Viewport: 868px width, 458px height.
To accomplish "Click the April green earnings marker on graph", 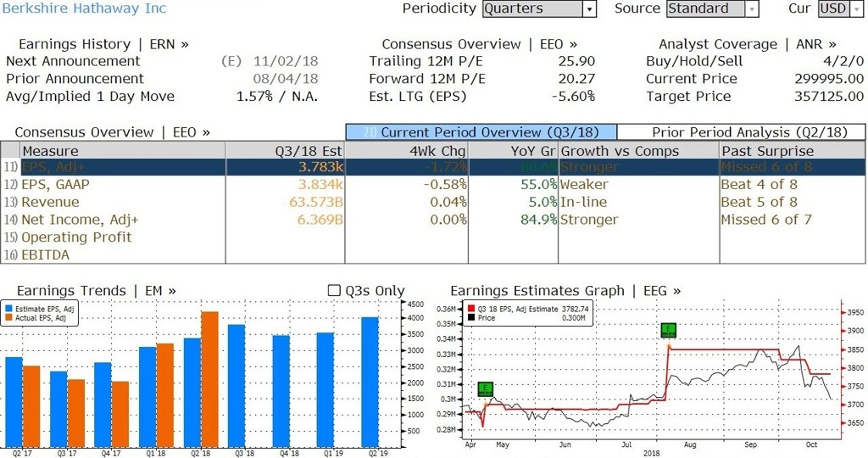I will (x=485, y=389).
